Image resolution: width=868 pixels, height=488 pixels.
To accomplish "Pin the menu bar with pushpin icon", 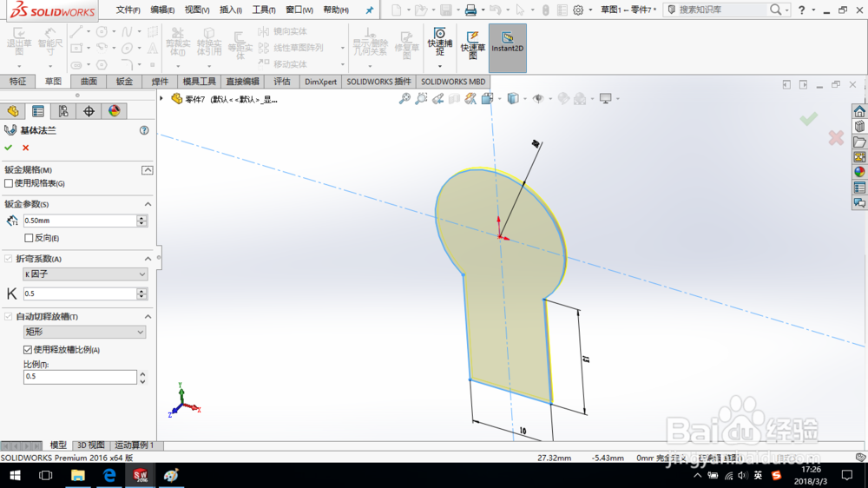I will coord(369,10).
